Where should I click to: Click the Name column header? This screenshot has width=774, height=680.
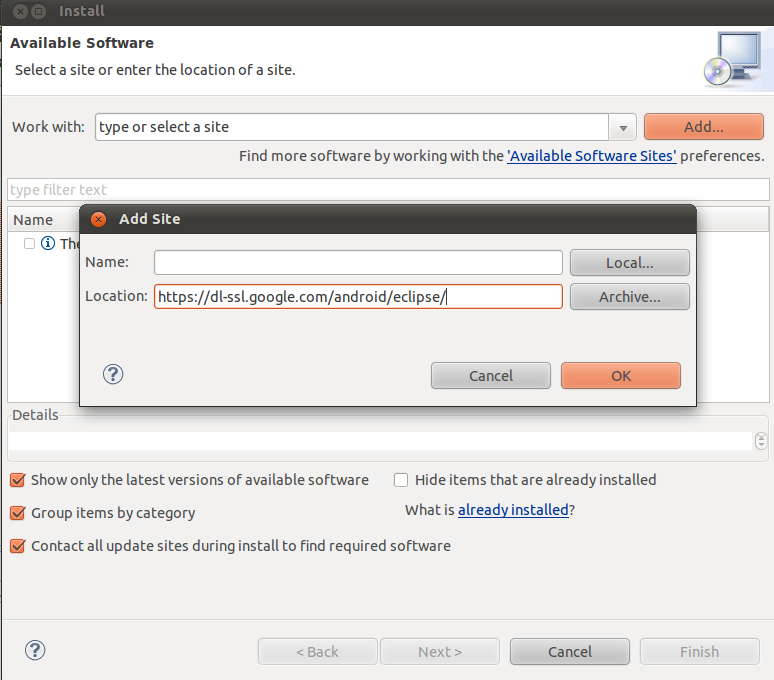33,220
